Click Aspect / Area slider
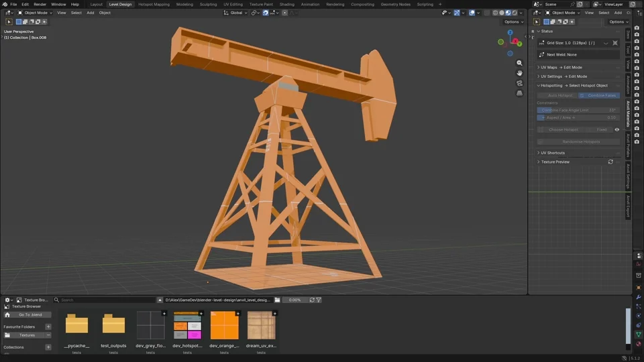Viewport: 644px width, 362px height. coord(578,117)
